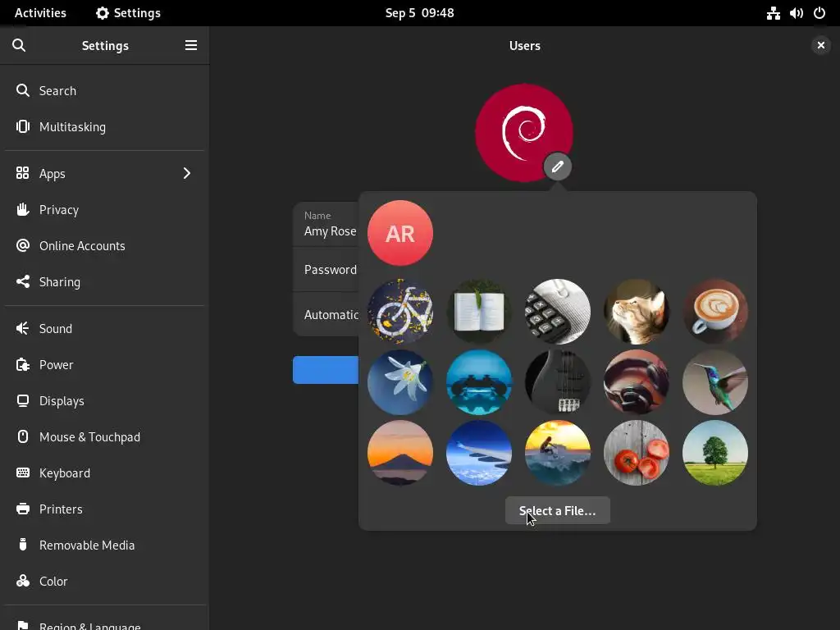Choose the AR initials avatar
The height and width of the screenshot is (630, 840).
click(x=400, y=233)
